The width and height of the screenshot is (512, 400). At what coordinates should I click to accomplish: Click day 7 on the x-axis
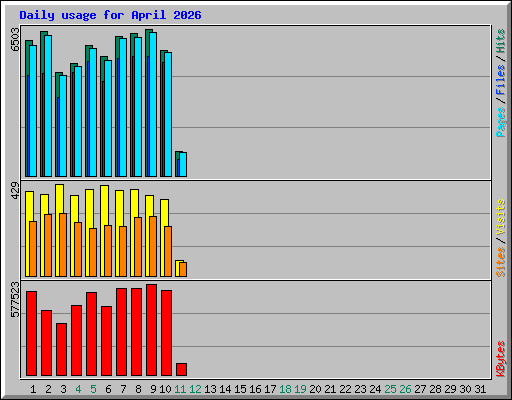pyautogui.click(x=123, y=389)
